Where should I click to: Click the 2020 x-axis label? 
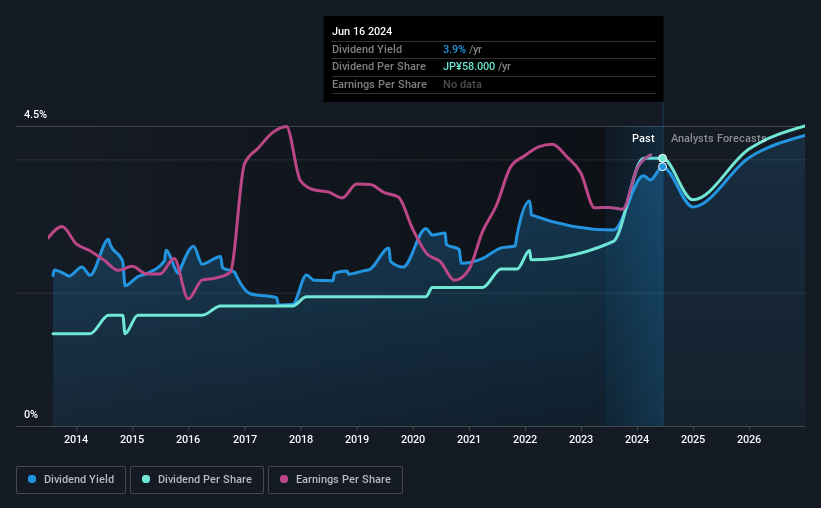(413, 439)
